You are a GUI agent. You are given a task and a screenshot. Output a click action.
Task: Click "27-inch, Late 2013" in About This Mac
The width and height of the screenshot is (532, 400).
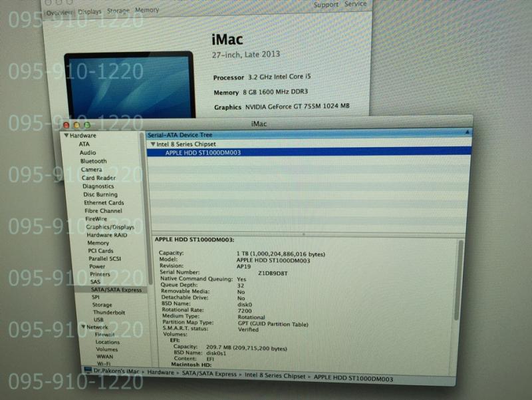[246, 55]
